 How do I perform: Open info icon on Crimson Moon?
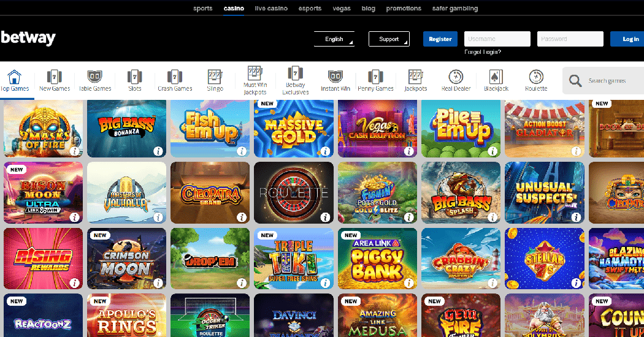tap(158, 283)
